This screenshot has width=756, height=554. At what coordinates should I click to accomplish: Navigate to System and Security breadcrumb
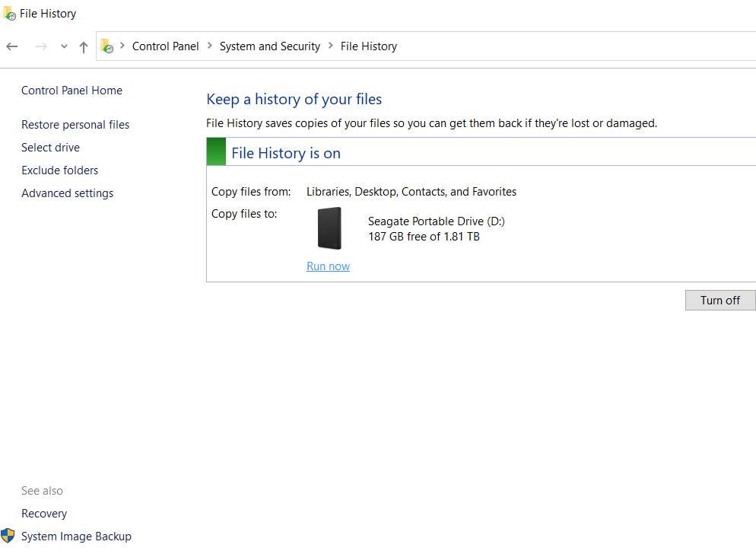269,46
